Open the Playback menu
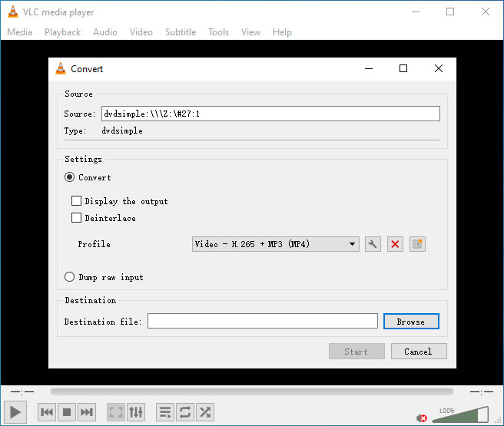This screenshot has width=504, height=426. click(63, 32)
